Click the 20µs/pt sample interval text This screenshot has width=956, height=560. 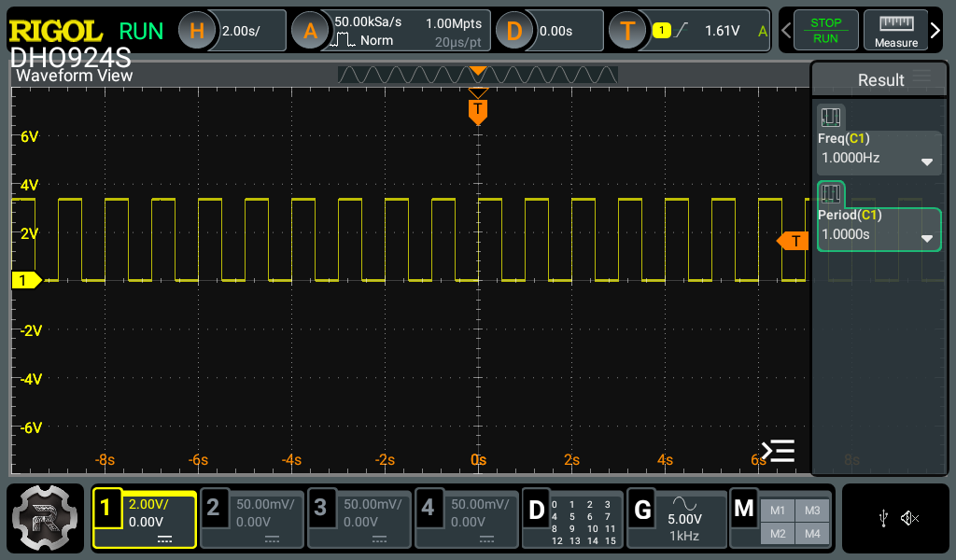click(x=457, y=42)
